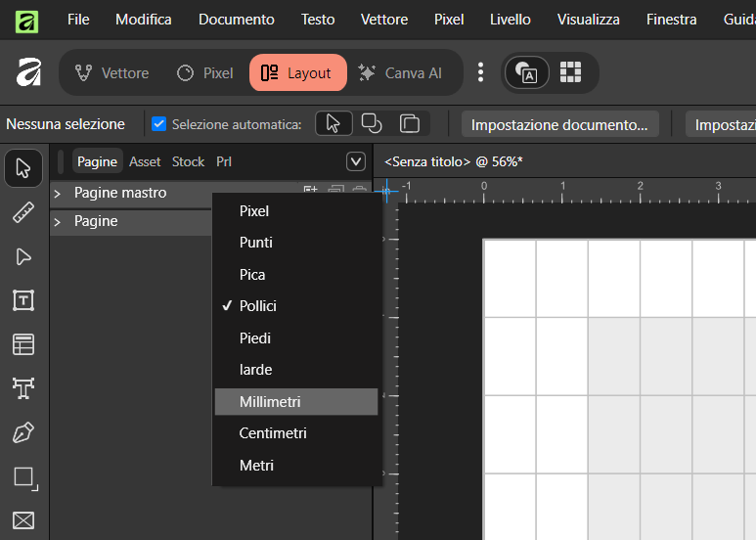This screenshot has height=540, width=756.
Task: Click the Senza titolo document tab
Action: pos(453,161)
